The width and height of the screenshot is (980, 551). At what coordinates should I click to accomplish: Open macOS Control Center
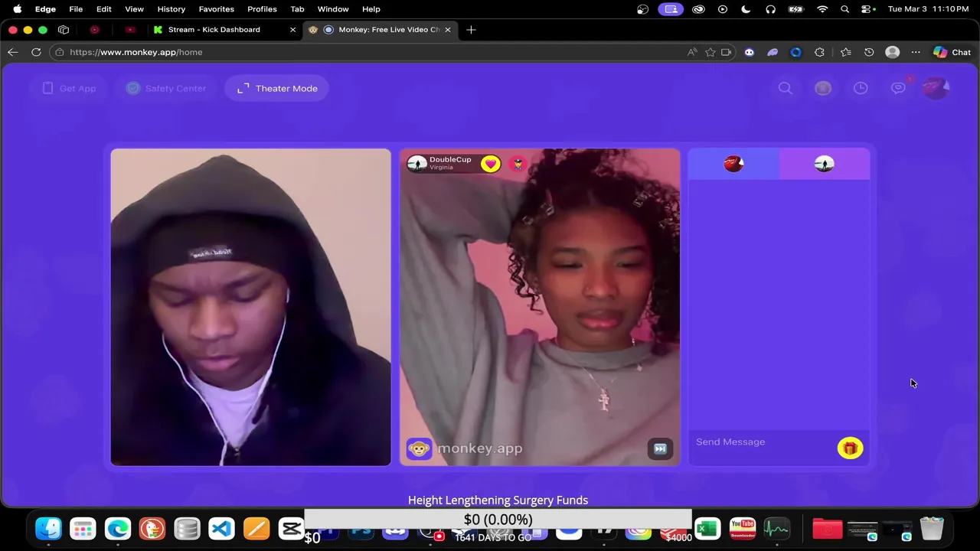pos(867,9)
